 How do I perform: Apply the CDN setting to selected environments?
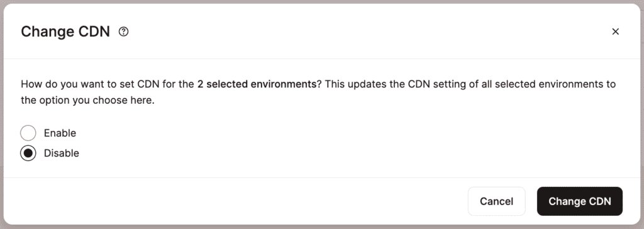coord(579,201)
